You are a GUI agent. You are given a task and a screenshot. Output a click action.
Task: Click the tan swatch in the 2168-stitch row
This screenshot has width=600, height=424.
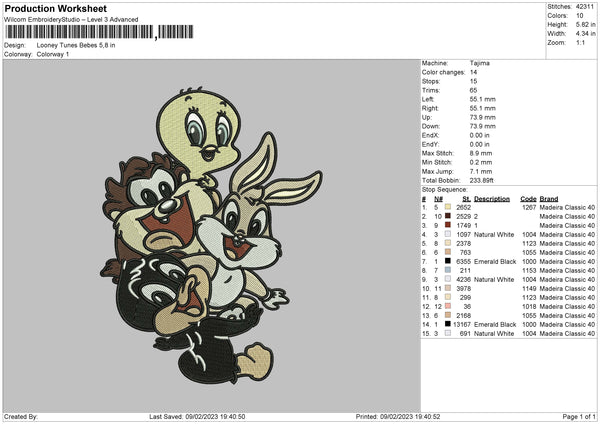click(448, 315)
